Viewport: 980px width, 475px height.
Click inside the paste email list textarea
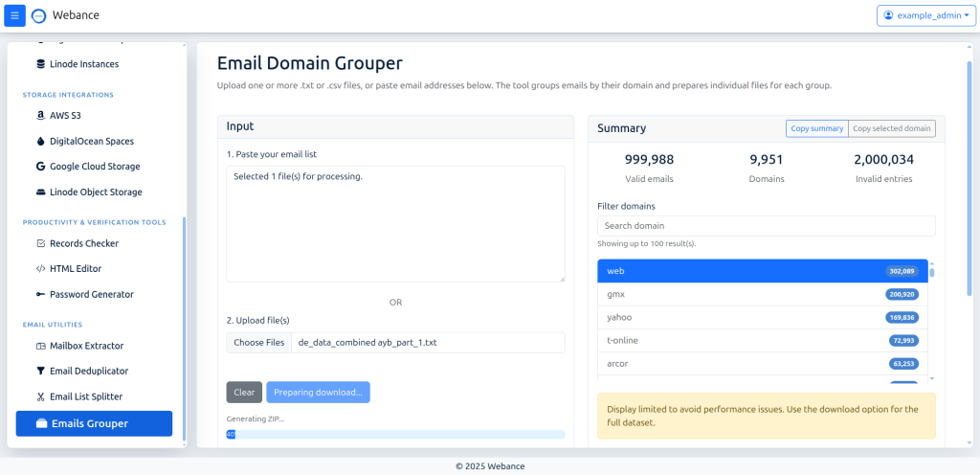[395, 224]
